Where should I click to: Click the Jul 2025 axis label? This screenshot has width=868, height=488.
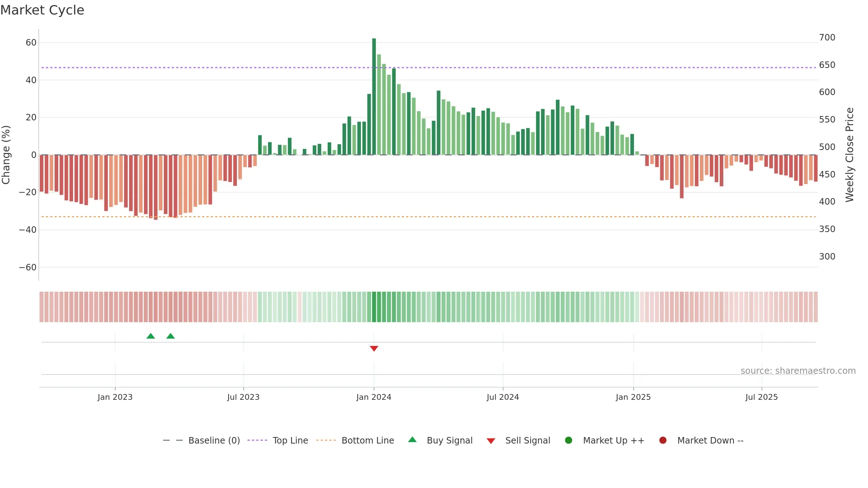coord(762,397)
